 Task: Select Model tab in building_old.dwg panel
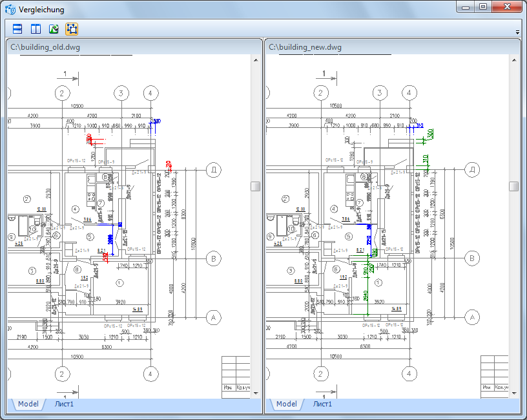point(28,404)
